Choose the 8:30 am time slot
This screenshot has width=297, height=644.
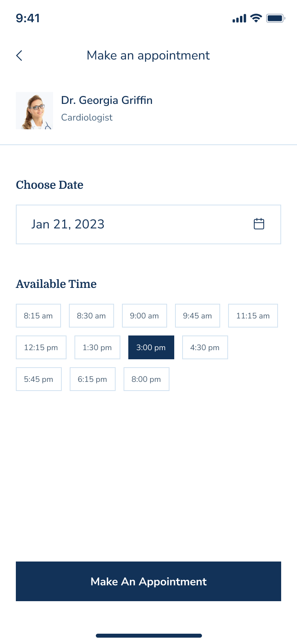pos(91,316)
